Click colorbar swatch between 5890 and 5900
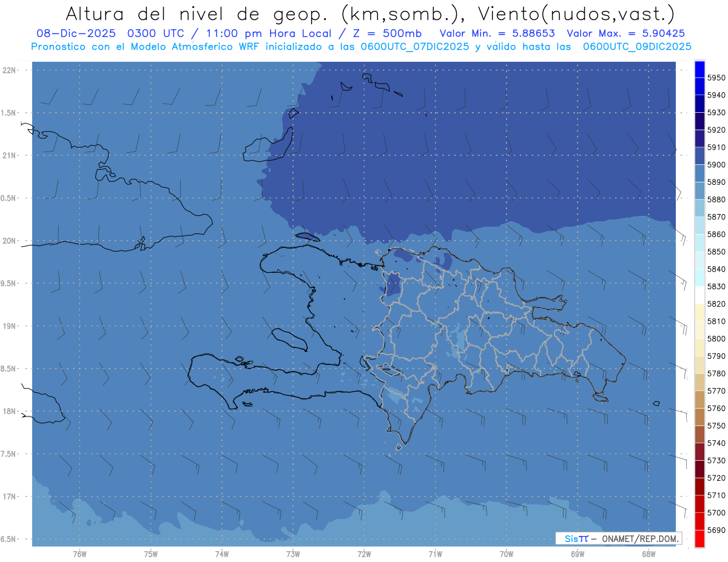 point(699,173)
